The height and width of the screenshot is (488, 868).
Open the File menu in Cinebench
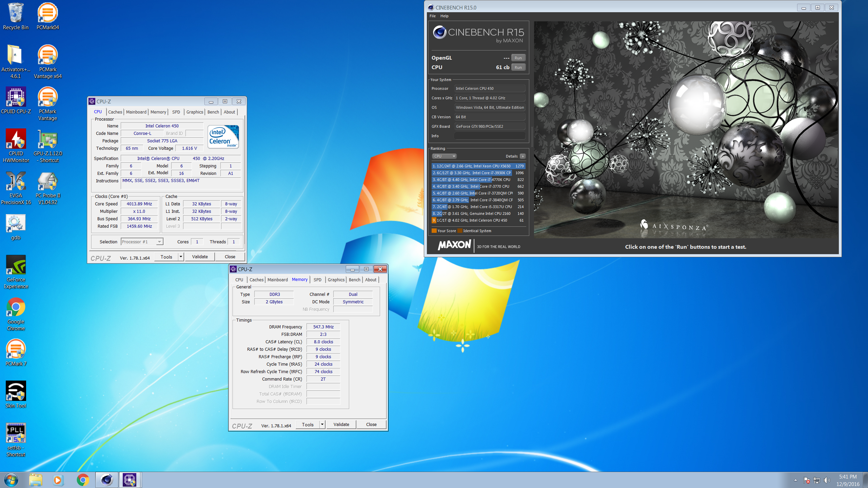[x=433, y=16]
